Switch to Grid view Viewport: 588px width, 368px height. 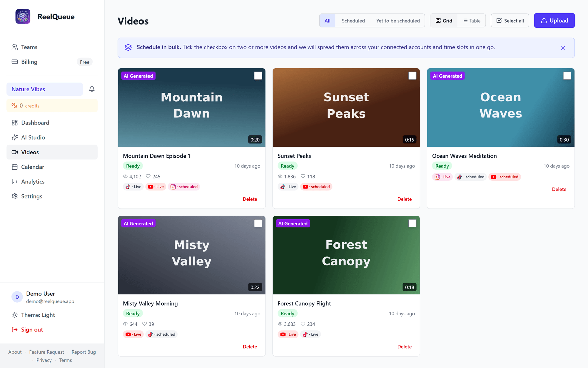444,21
